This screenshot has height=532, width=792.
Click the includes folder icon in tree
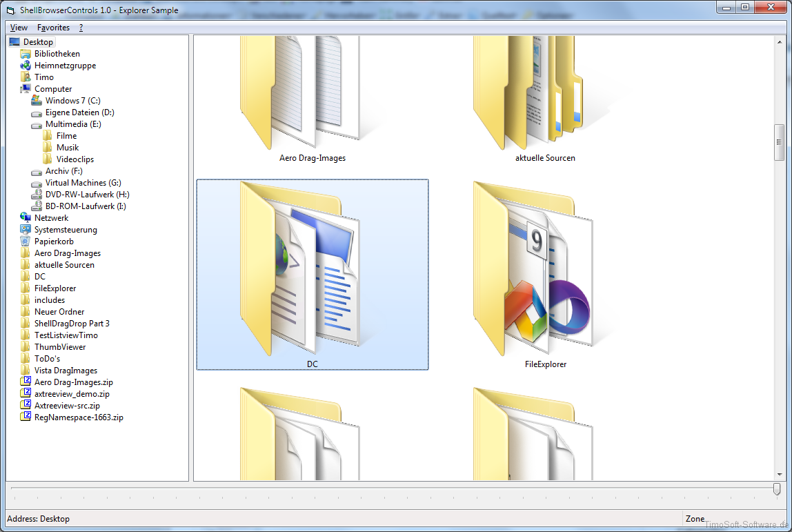[x=26, y=300]
